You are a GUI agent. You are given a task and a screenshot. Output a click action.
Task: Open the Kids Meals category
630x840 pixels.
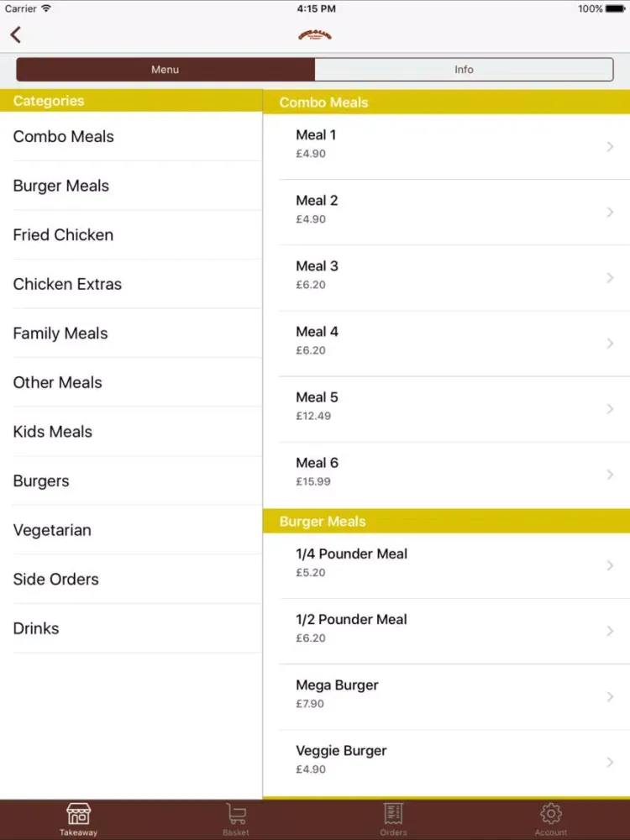click(131, 432)
